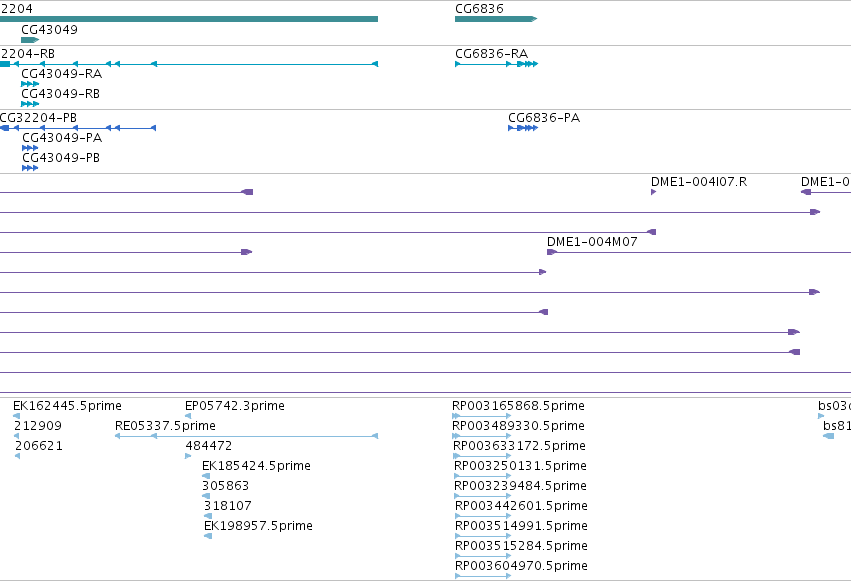Click the CG32204-PB label text

coord(38,118)
